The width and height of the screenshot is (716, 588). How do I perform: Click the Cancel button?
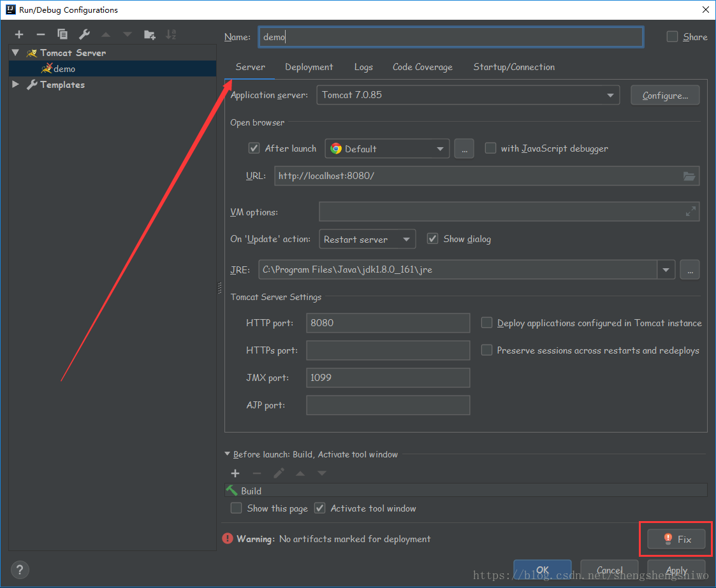pyautogui.click(x=609, y=570)
